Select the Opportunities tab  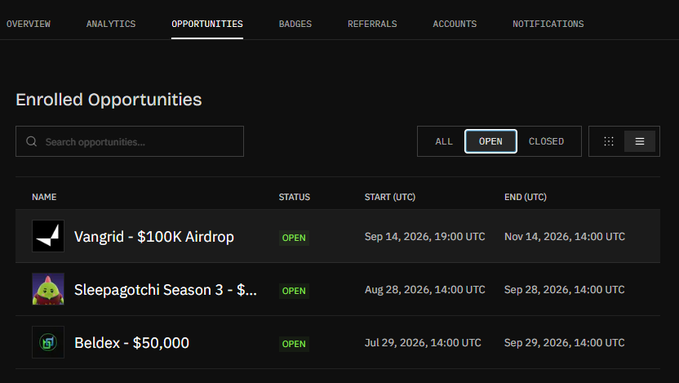coord(207,24)
